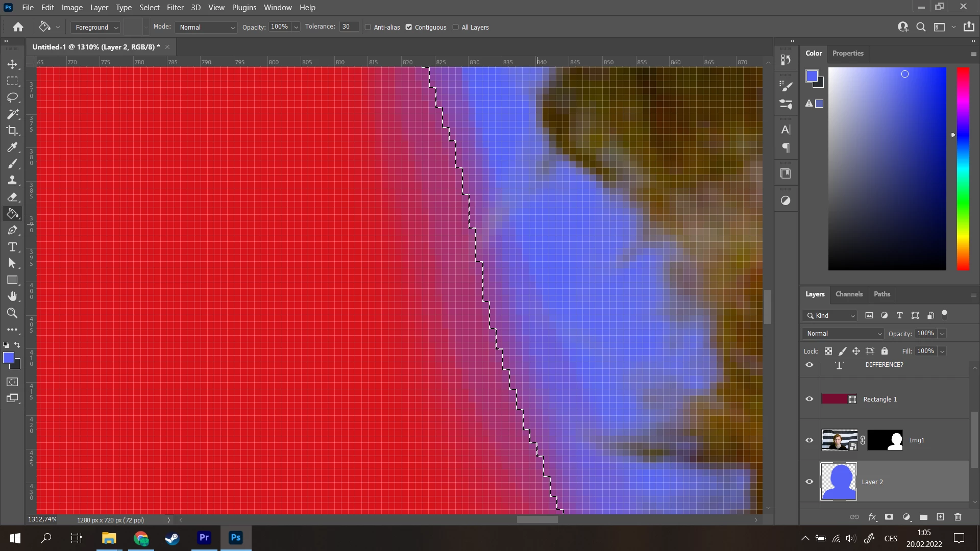
Task: Open the Mode dropdown set to Normal
Action: [x=207, y=27]
